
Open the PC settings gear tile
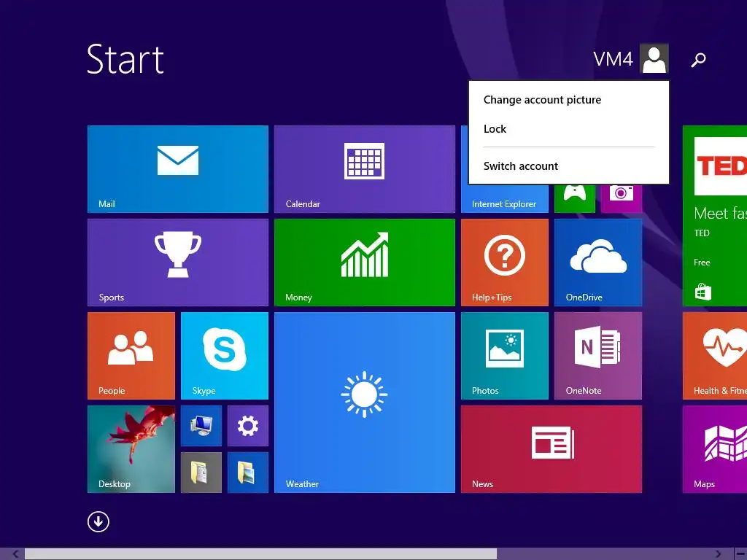tap(248, 426)
